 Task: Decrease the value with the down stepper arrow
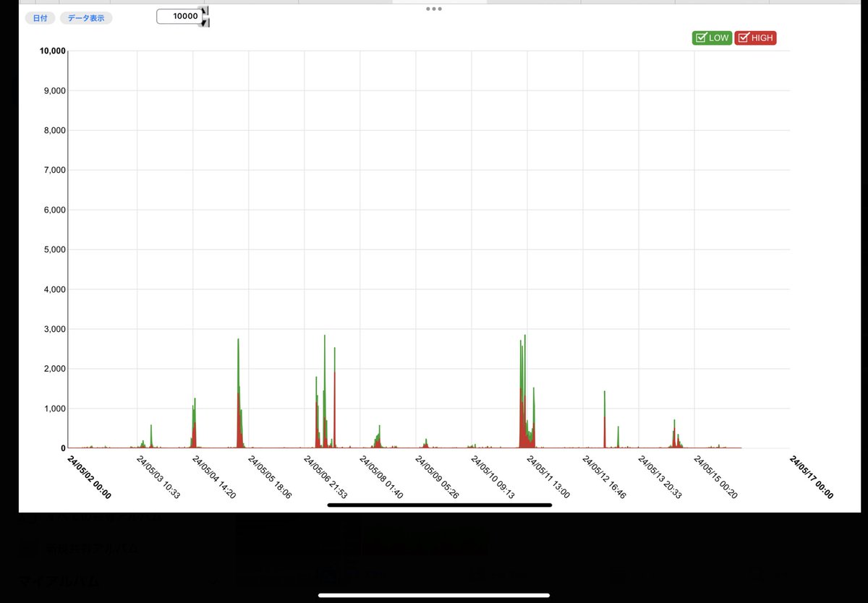pyautogui.click(x=205, y=22)
